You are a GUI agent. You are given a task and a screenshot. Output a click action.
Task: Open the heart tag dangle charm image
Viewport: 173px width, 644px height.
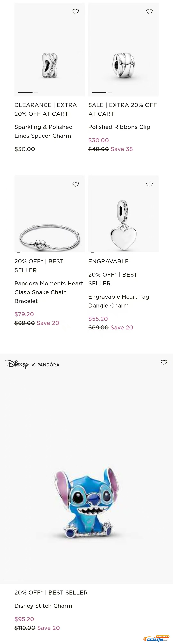pos(123,213)
